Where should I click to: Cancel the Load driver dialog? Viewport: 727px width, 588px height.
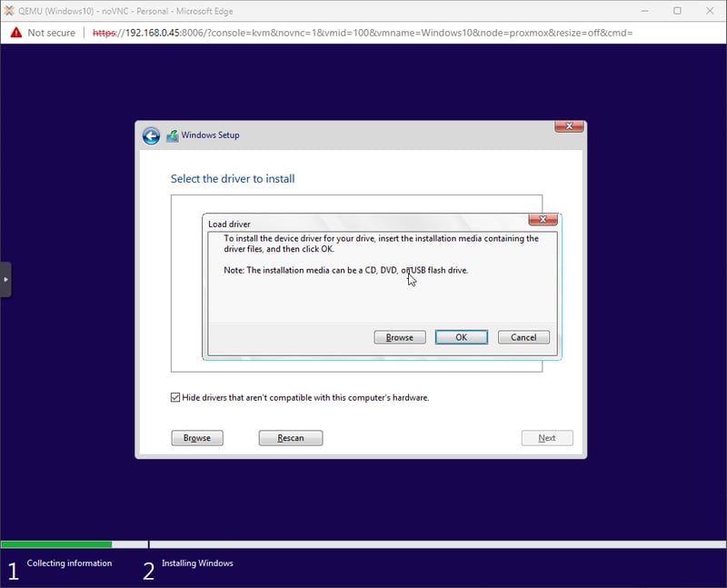pos(523,337)
